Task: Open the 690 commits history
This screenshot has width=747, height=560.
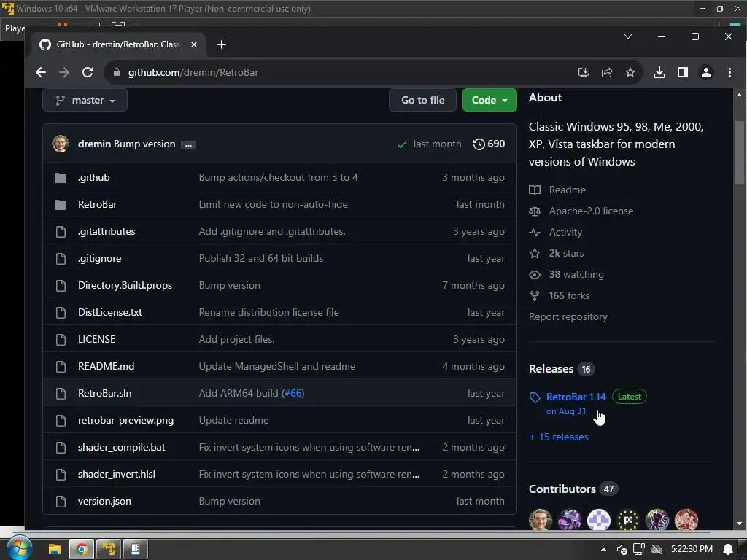Action: tap(489, 144)
